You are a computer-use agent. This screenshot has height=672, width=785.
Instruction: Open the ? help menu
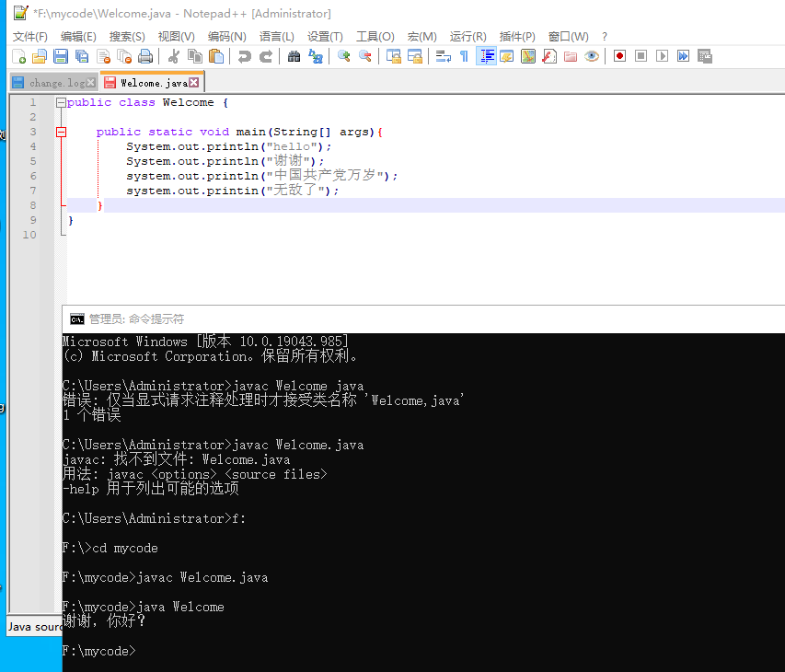click(605, 37)
